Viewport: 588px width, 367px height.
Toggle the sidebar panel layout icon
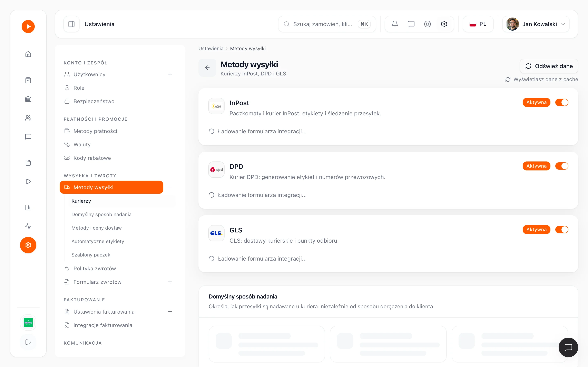point(71,24)
